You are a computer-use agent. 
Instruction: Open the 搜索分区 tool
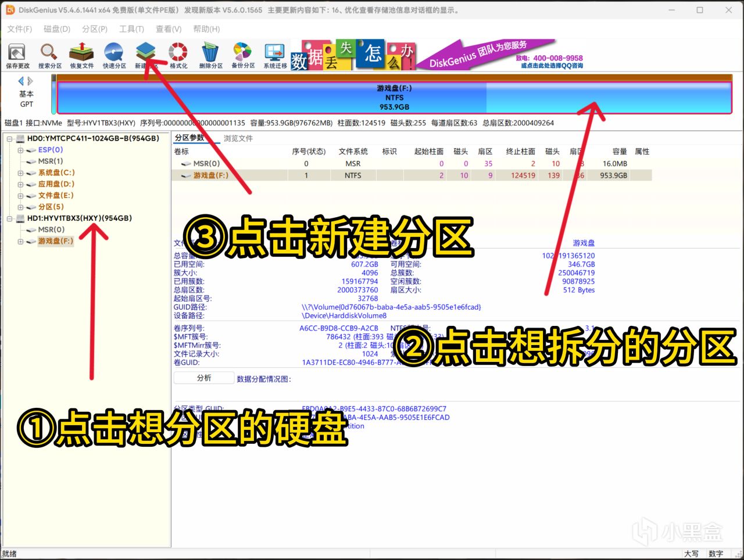tap(49, 56)
